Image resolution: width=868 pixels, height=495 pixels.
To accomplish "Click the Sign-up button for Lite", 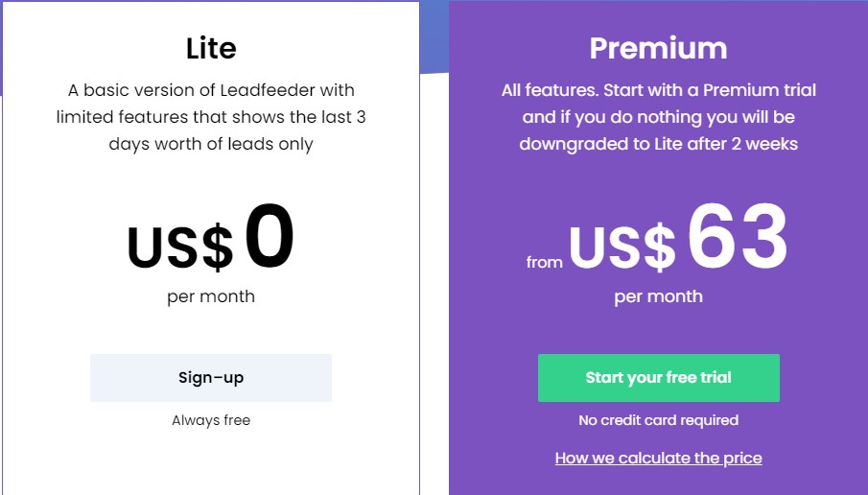I will 211,378.
